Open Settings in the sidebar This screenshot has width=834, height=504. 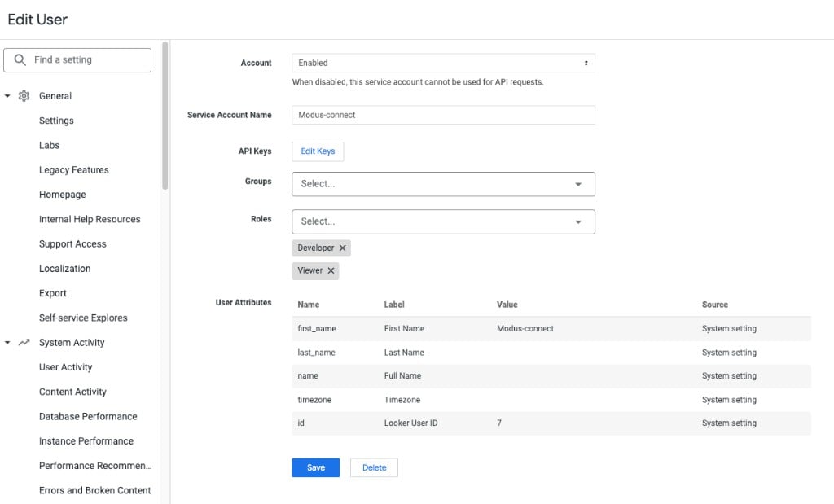[x=56, y=121]
